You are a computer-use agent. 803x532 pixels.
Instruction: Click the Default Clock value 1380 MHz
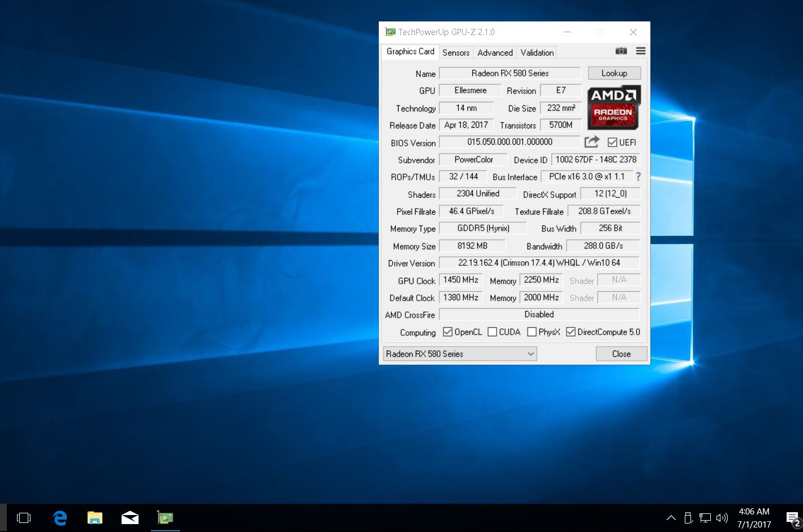460,297
